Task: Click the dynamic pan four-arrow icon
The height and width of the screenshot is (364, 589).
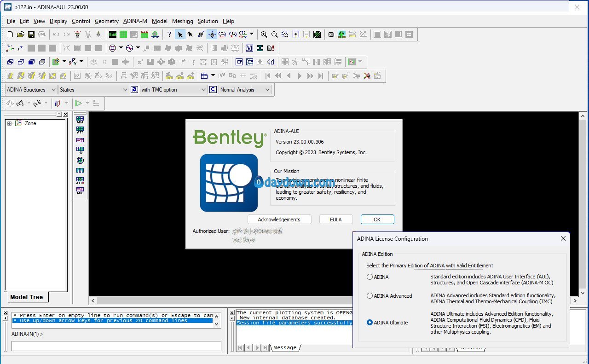Action: pos(212,35)
